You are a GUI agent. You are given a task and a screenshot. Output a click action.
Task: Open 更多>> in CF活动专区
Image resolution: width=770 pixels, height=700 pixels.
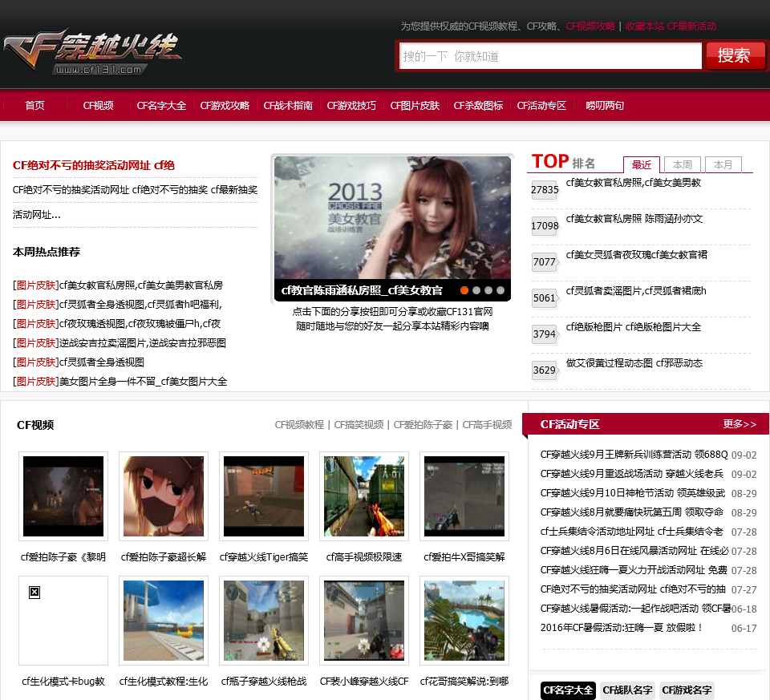click(x=740, y=424)
